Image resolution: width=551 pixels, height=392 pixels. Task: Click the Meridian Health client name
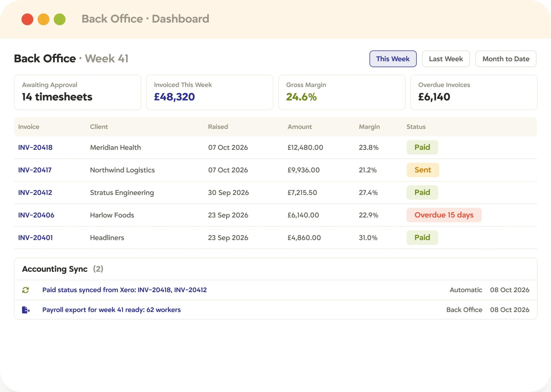(x=115, y=147)
